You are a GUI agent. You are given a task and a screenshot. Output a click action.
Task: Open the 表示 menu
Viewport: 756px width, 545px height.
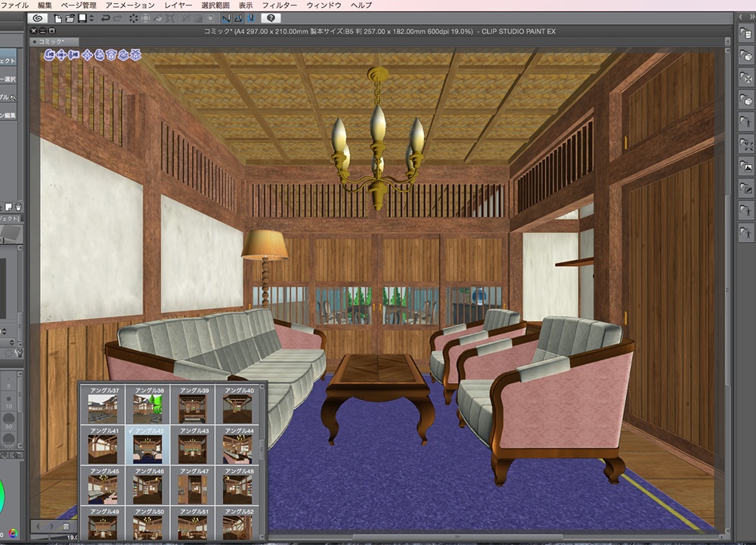pyautogui.click(x=246, y=5)
